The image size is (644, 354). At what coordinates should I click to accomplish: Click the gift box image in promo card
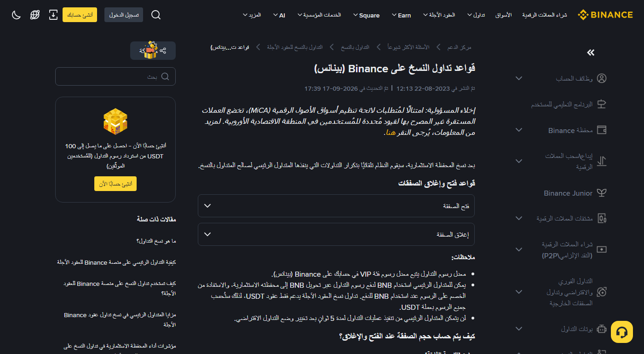click(x=115, y=121)
